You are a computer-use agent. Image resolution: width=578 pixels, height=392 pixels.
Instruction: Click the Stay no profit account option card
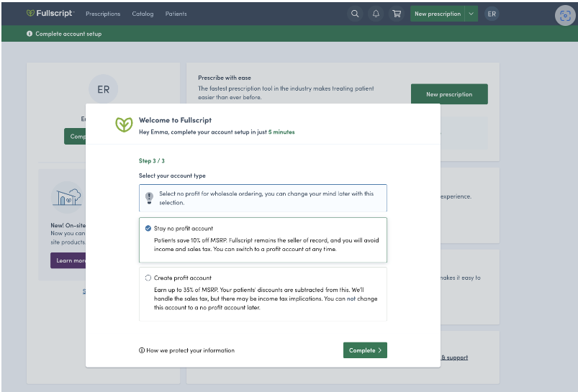point(263,240)
